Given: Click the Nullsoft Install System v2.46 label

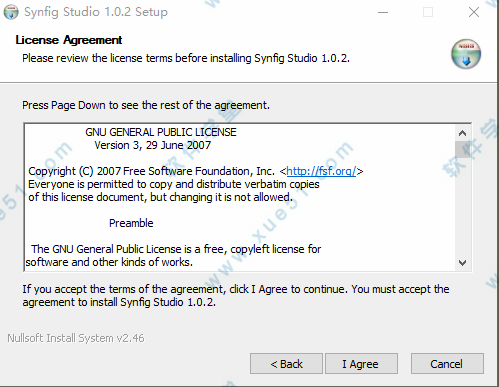Looking at the screenshot, I should tap(76, 338).
